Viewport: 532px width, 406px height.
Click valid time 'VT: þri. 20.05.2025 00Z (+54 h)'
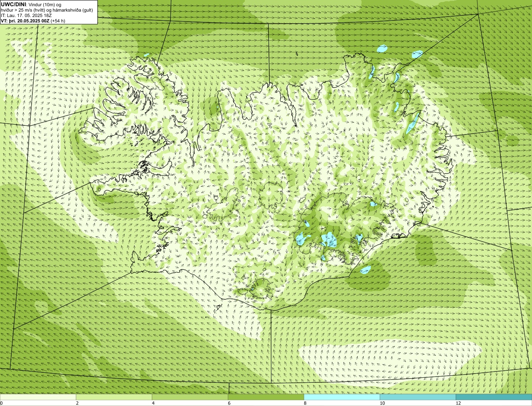[33, 21]
